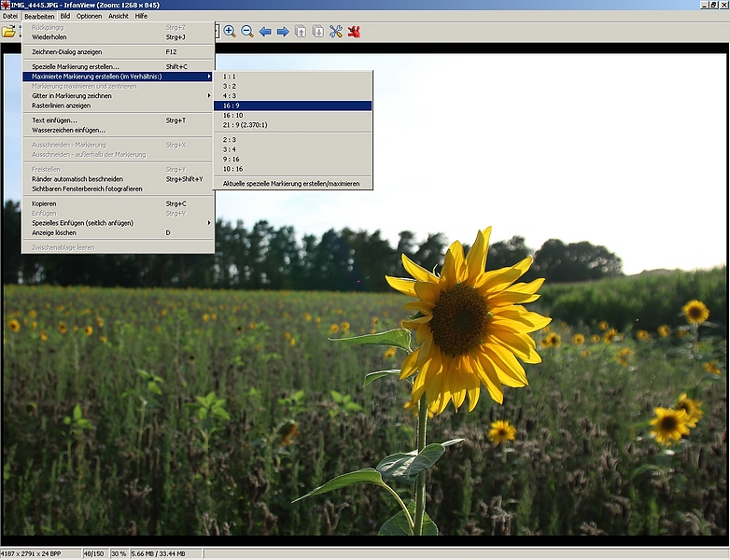Open the Ansicht menu
Screen dimensions: 730x560
tap(119, 16)
